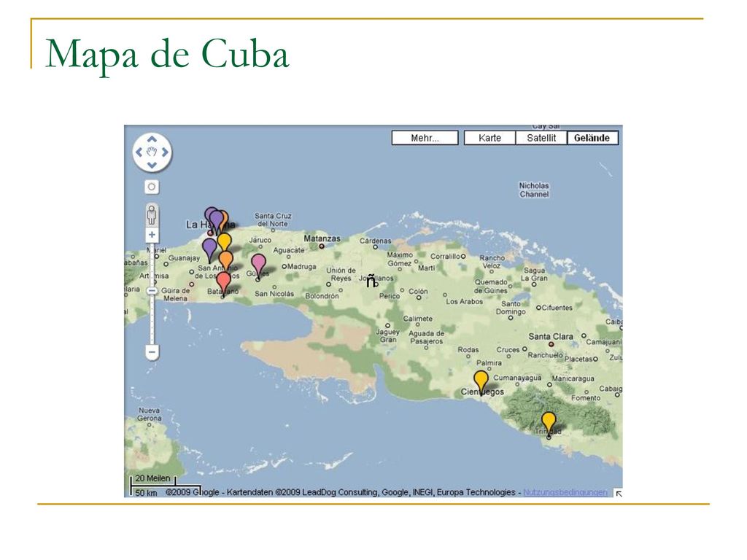
Task: Select the yellow marker at Trinidad
Action: [x=549, y=424]
